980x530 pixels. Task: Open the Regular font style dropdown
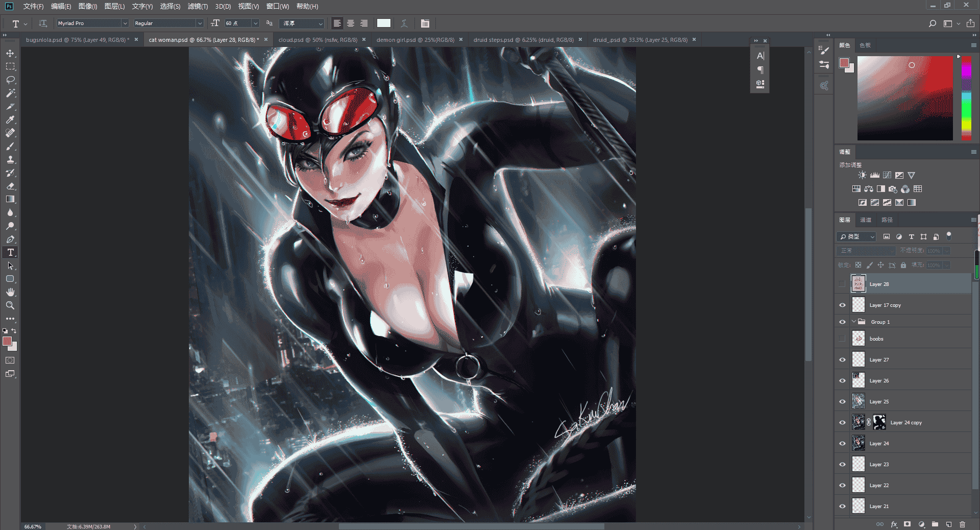[x=200, y=23]
